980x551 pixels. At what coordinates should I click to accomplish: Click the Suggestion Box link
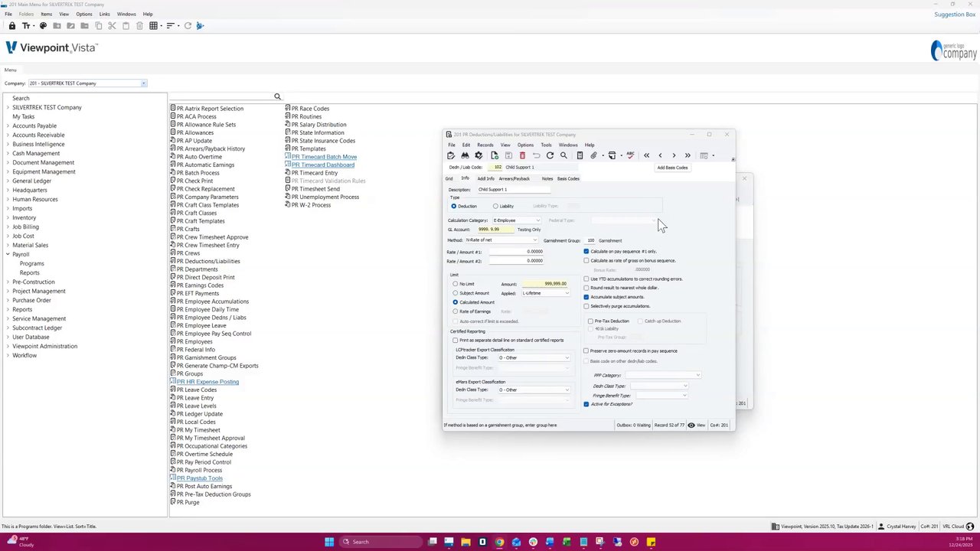[955, 15]
